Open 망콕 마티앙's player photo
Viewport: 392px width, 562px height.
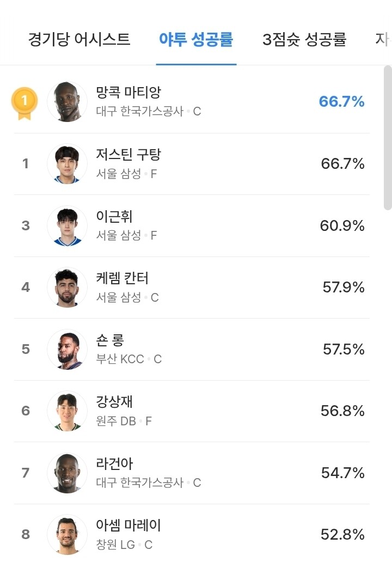(67, 102)
